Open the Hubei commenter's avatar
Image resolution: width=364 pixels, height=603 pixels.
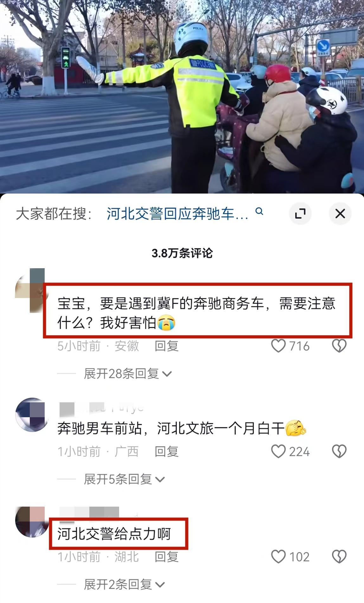tap(32, 522)
